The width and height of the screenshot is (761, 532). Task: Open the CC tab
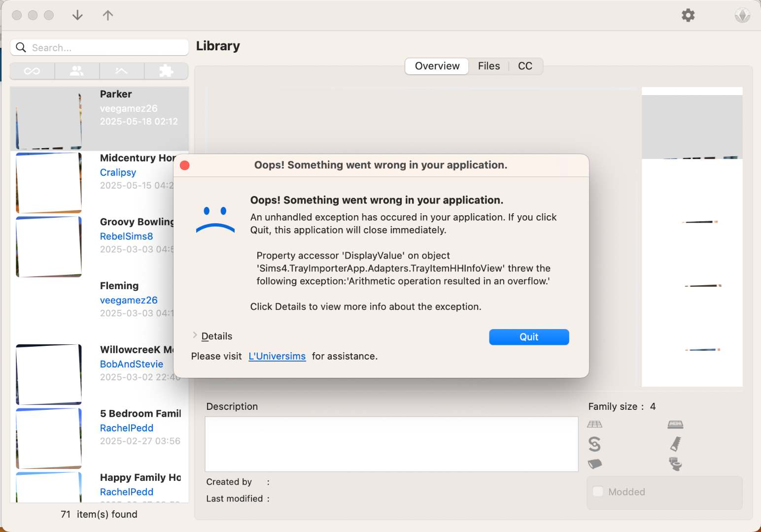525,66
